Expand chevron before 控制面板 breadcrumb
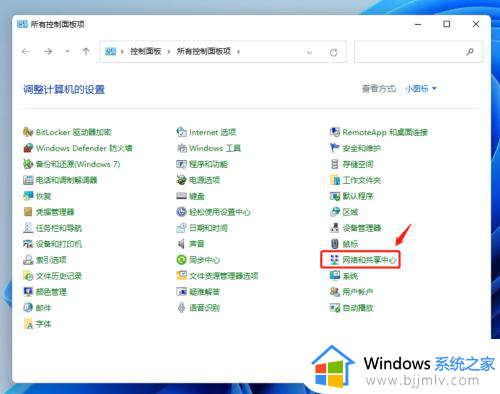This screenshot has height=394, width=500. coord(122,52)
